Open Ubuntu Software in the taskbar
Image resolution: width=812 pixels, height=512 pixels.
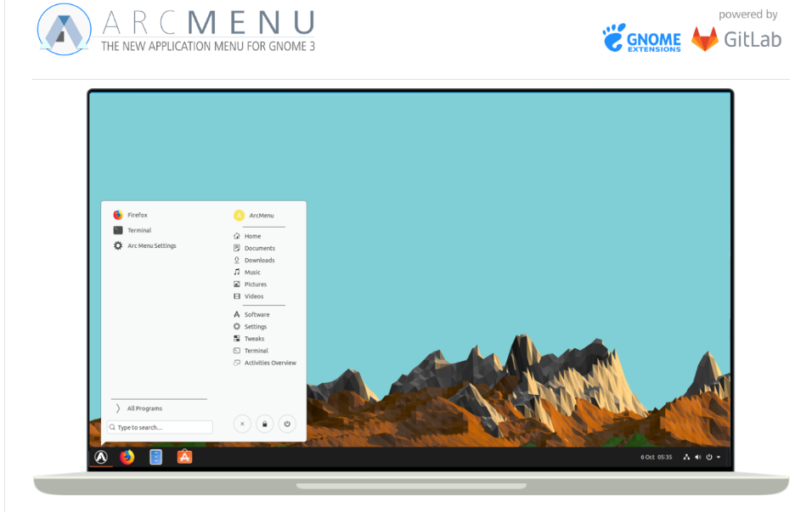(185, 457)
